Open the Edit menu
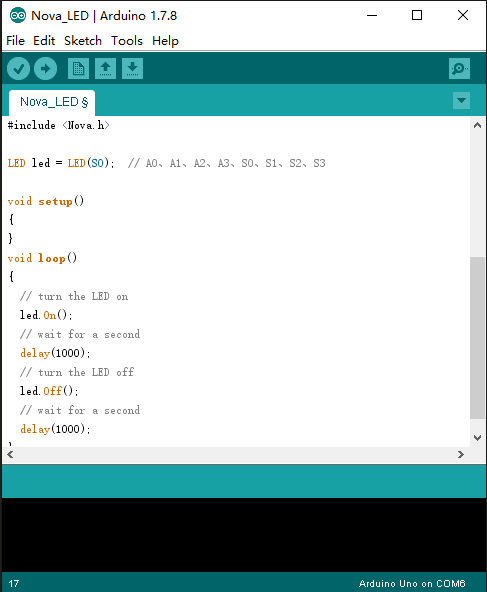The height and width of the screenshot is (592, 487). click(x=44, y=40)
